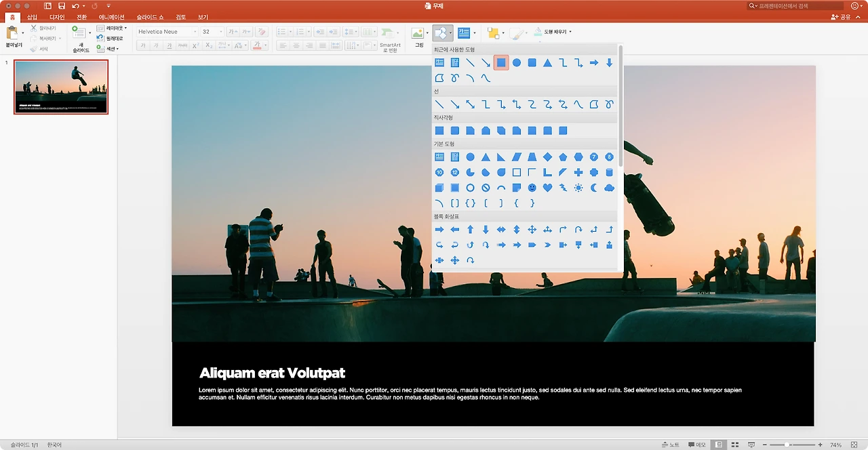
Task: Select the smiley face shape
Action: pos(532,188)
